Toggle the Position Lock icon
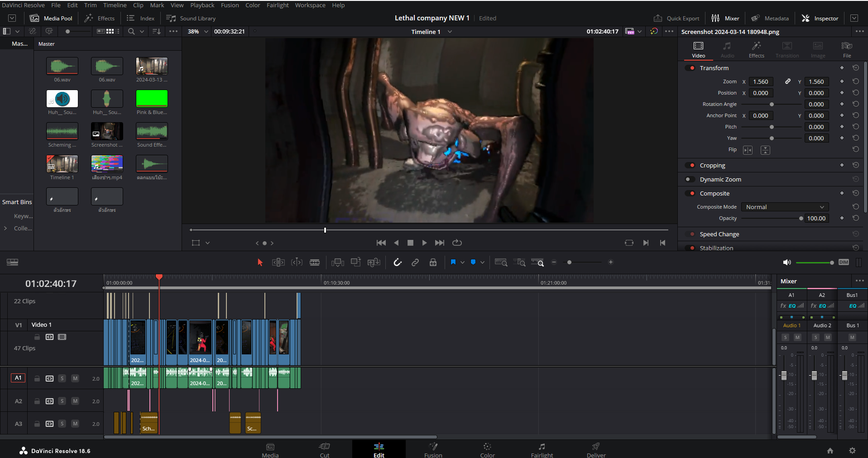This screenshot has width=868, height=458. point(433,262)
